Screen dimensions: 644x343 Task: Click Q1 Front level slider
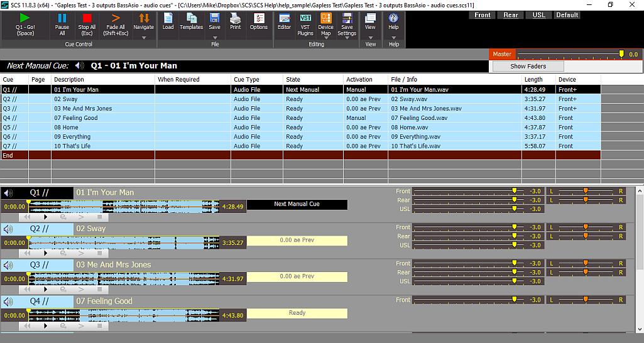[468, 191]
